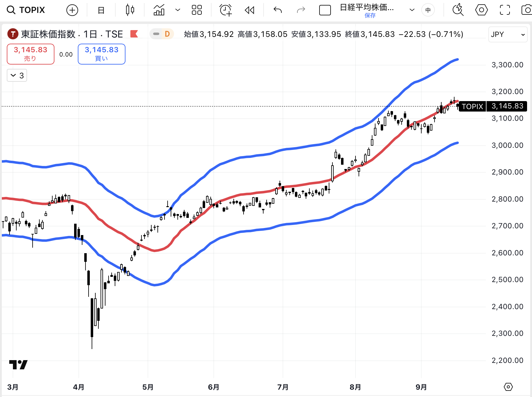
Task: Click the red flag marker beside TSE
Action: pyautogui.click(x=134, y=33)
